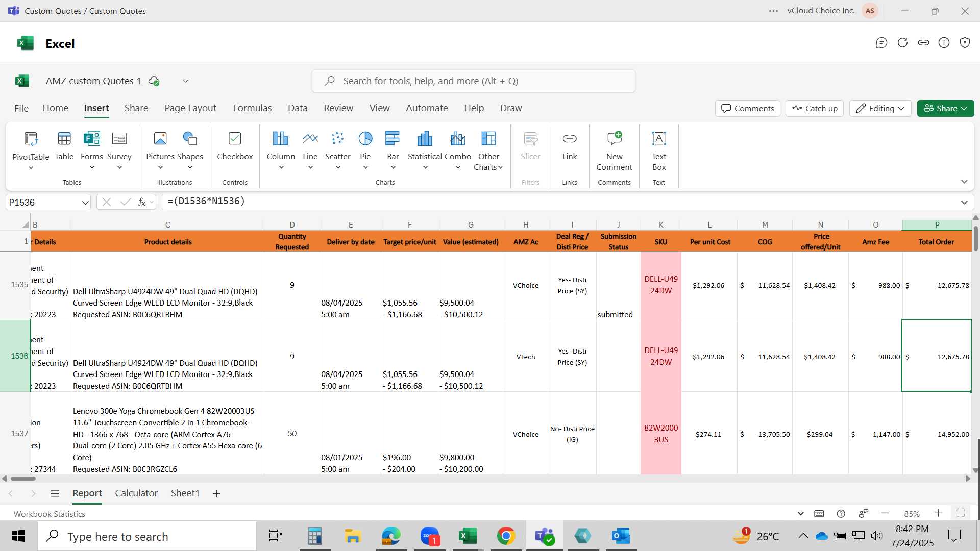Viewport: 980px width, 551px height.
Task: Open the Editing mode dropdown
Action: [x=880, y=108]
